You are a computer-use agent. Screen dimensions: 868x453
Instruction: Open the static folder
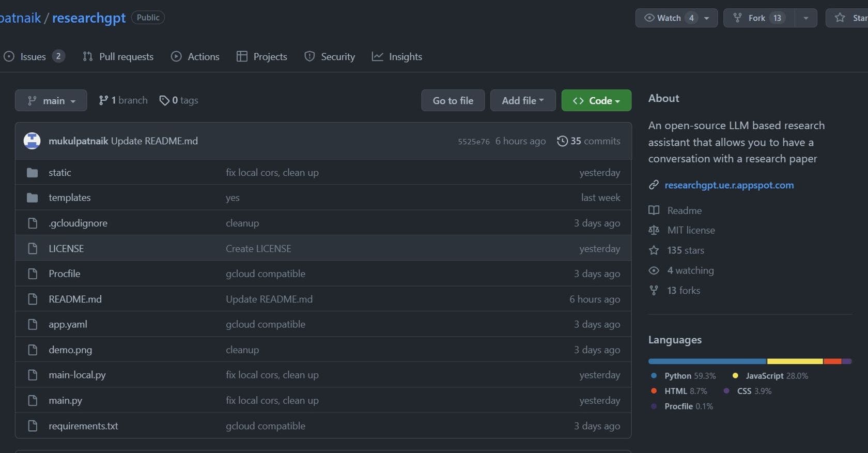pyautogui.click(x=59, y=173)
